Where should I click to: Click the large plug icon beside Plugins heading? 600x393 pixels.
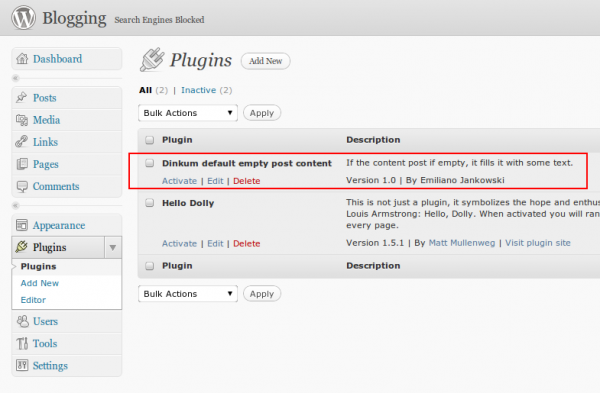tap(152, 59)
